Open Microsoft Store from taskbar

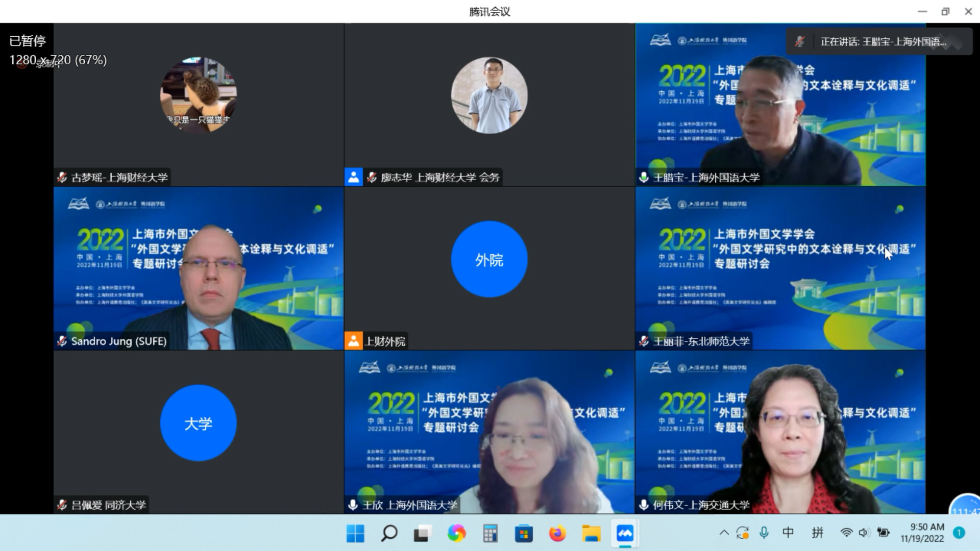point(524,534)
